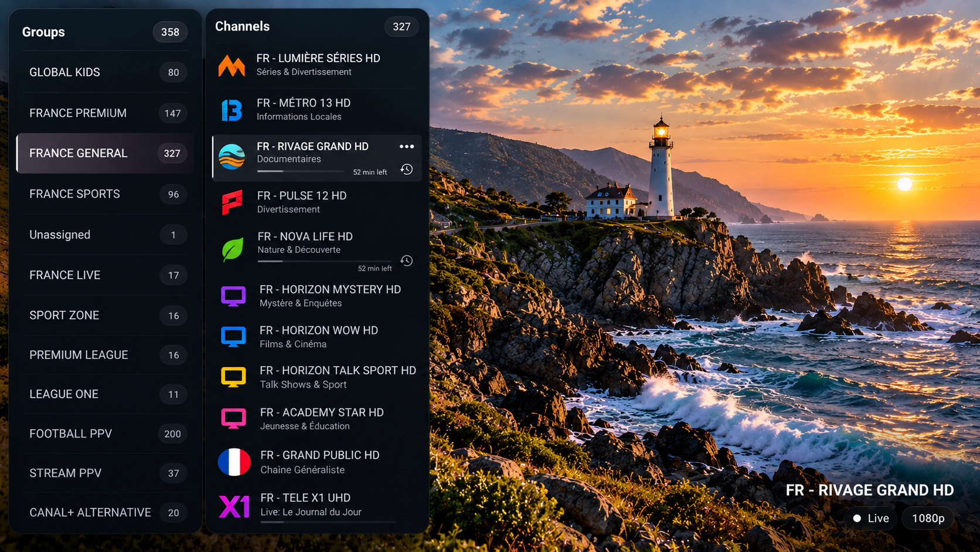Screen dimensions: 980x552
Task: Click the FRANCE GENERAL count badge 327
Action: pos(172,154)
